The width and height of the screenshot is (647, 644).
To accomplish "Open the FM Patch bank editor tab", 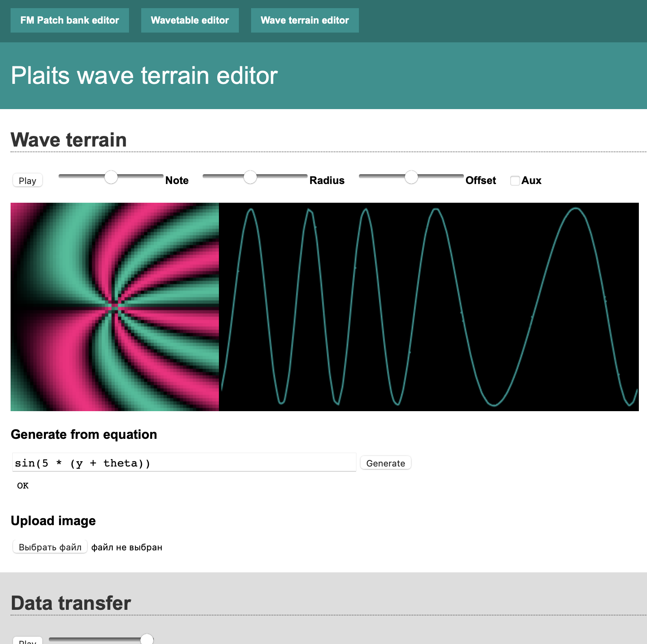I will point(70,20).
